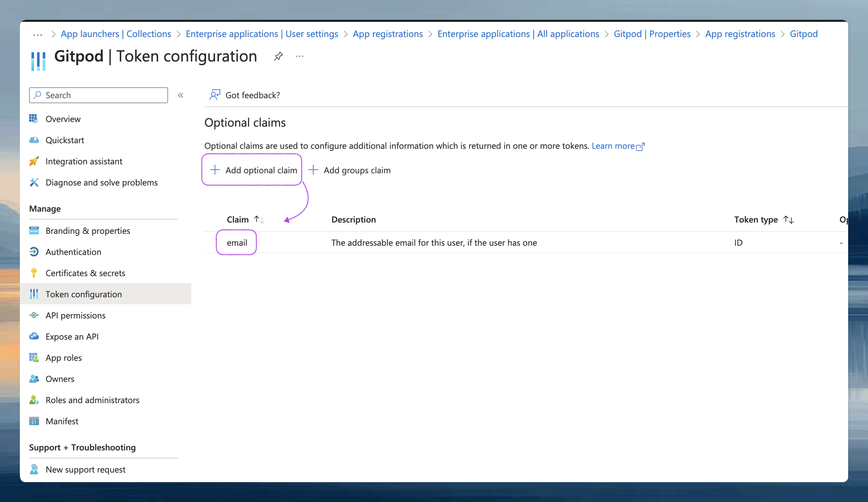Pin Gitpod Token configuration page
868x502 pixels.
(278, 56)
